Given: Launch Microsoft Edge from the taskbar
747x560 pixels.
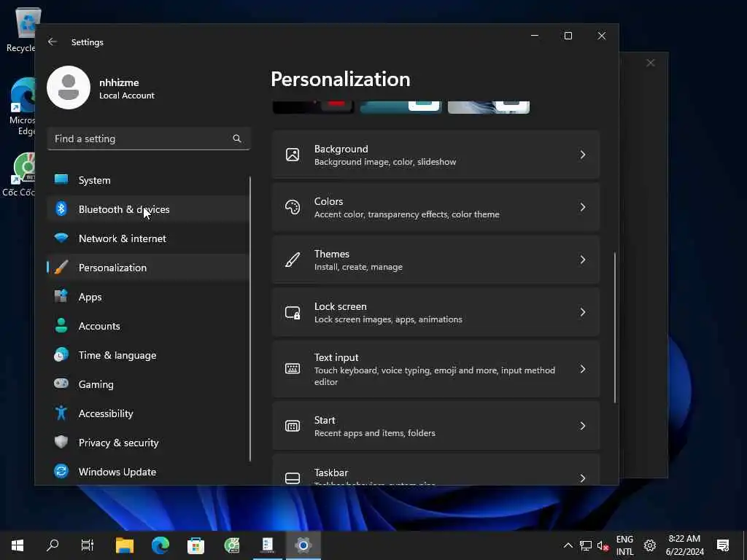Looking at the screenshot, I should point(160,545).
